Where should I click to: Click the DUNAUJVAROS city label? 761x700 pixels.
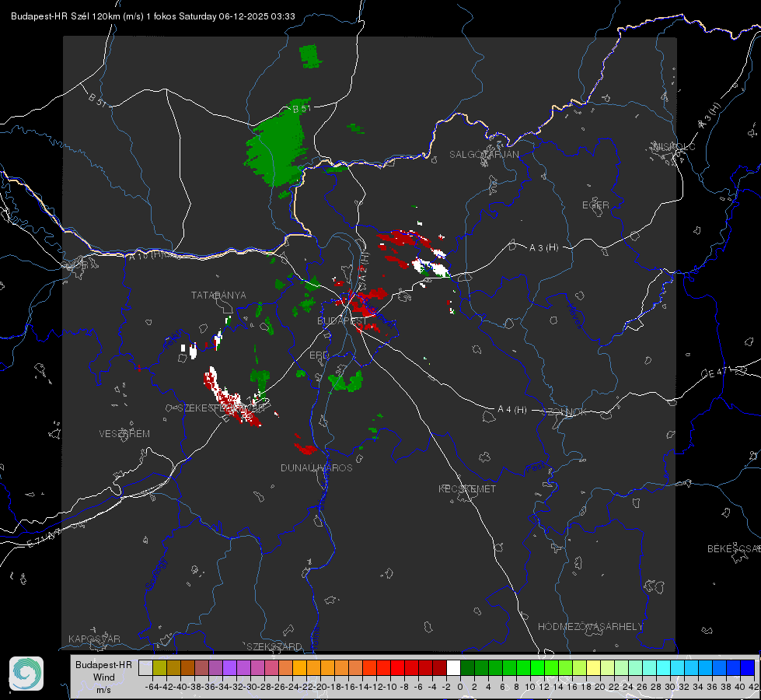click(x=316, y=467)
